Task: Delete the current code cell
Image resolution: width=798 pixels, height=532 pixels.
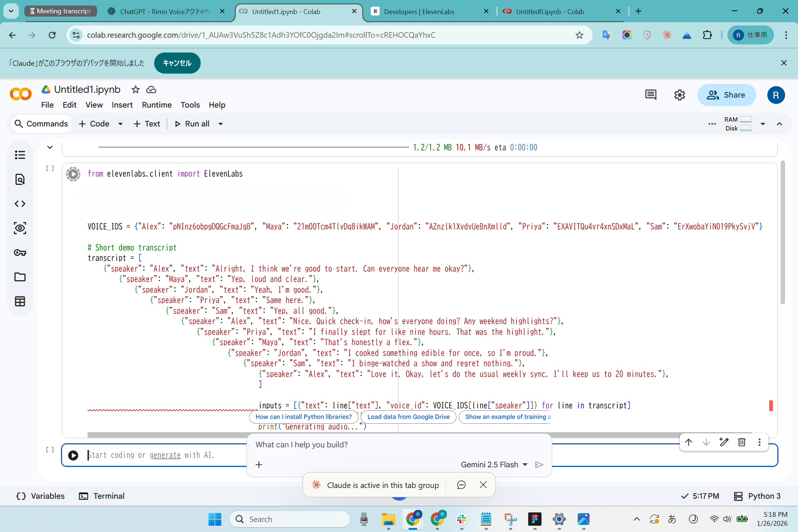Action: pos(742,442)
